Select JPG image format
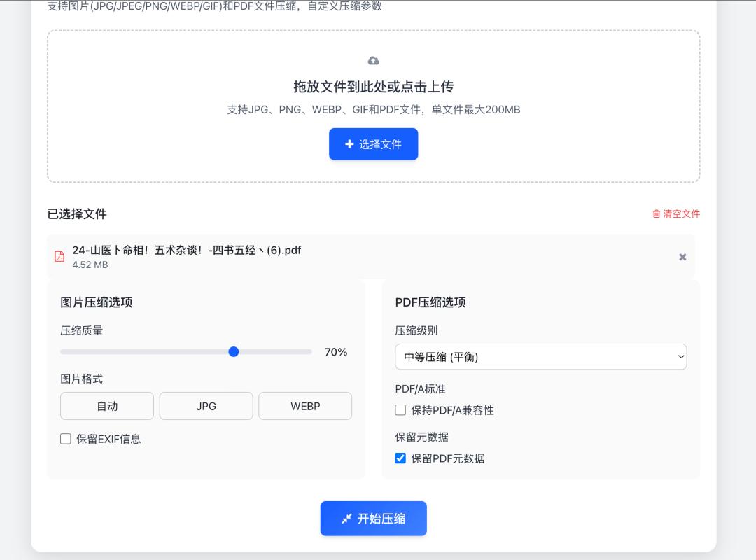Viewport: 756px width, 560px height. point(206,406)
